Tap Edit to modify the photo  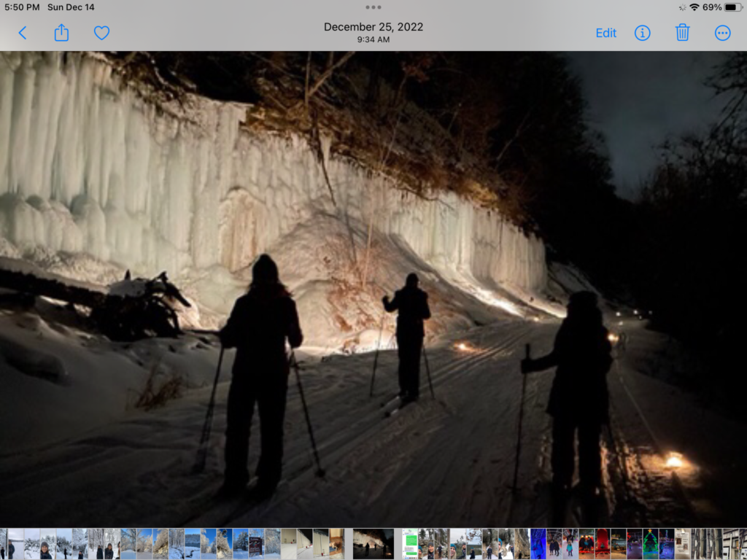point(605,33)
